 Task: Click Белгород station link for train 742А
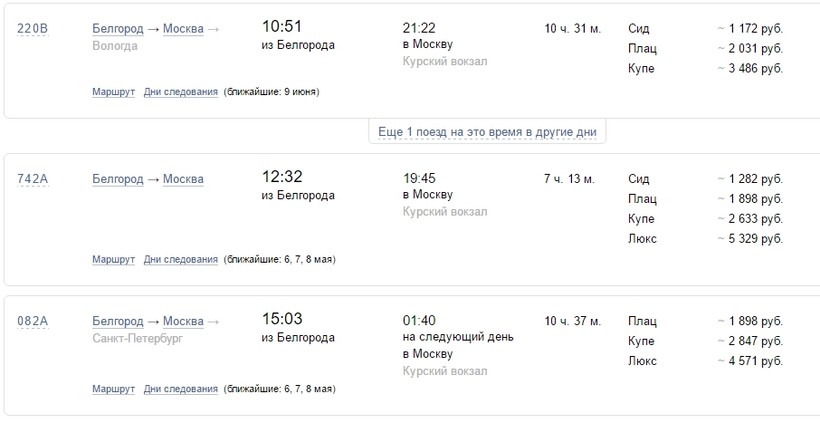pyautogui.click(x=117, y=180)
